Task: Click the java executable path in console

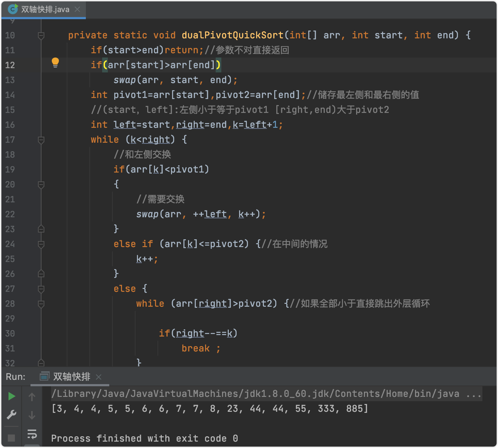Action: click(x=266, y=394)
